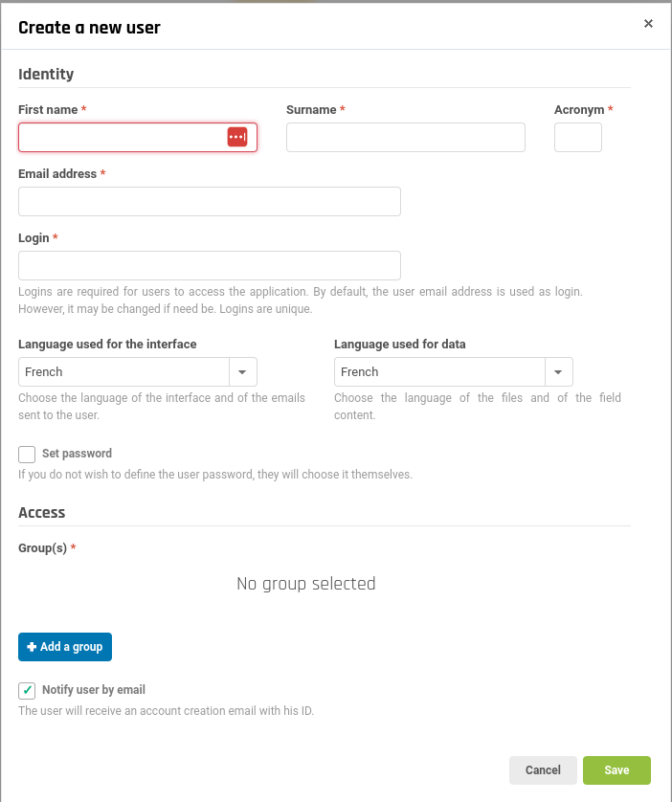672x802 pixels.
Task: Click the Acronym input field
Action: click(x=577, y=137)
